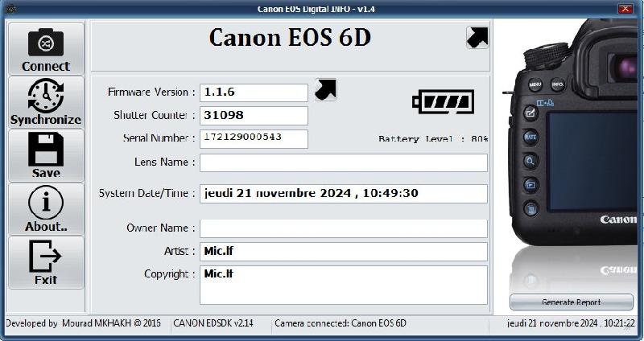644x341 pixels.
Task: Click 'Battery Level : 80%' text
Action: tap(433, 138)
